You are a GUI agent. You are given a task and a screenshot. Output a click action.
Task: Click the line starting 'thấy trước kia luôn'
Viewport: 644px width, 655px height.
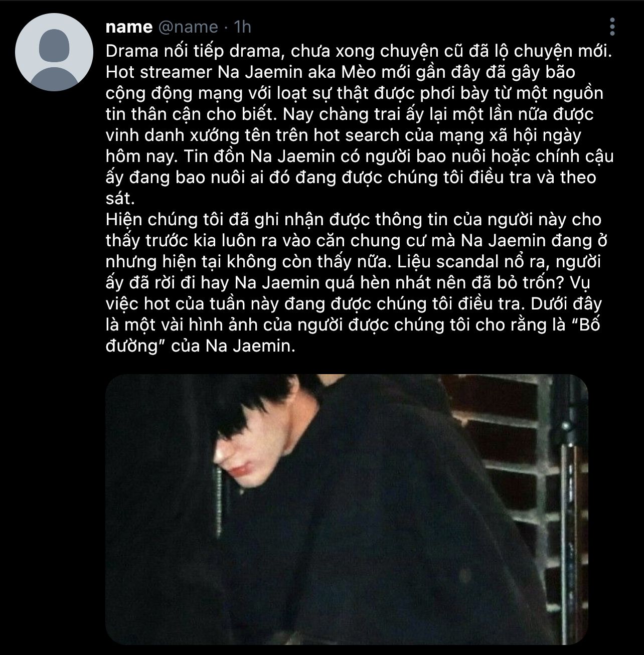[357, 241]
